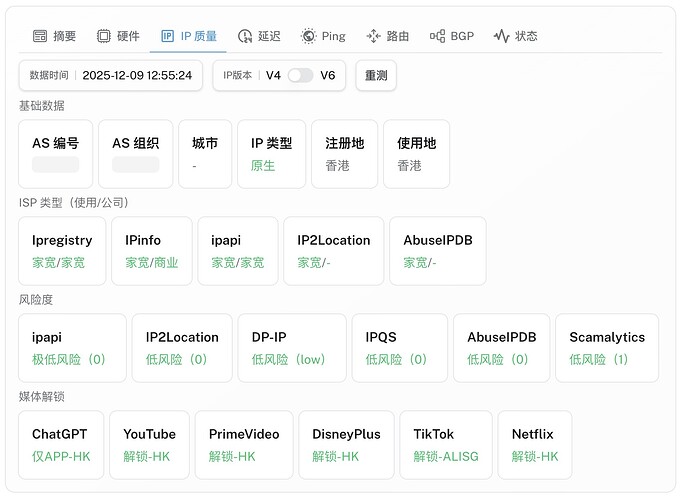Click the IPinfo 家宽/商业 card
This screenshot has width=682, height=500.
point(152,251)
